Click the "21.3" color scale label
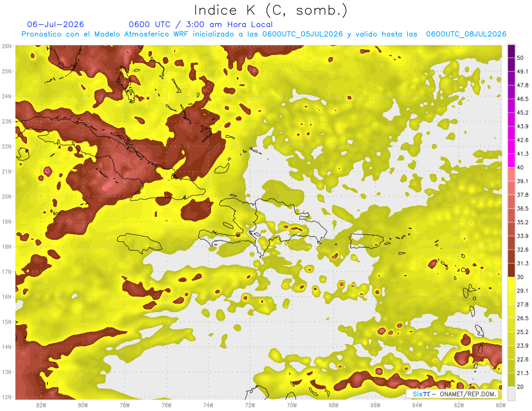This screenshot has height=411, width=532. [523, 373]
